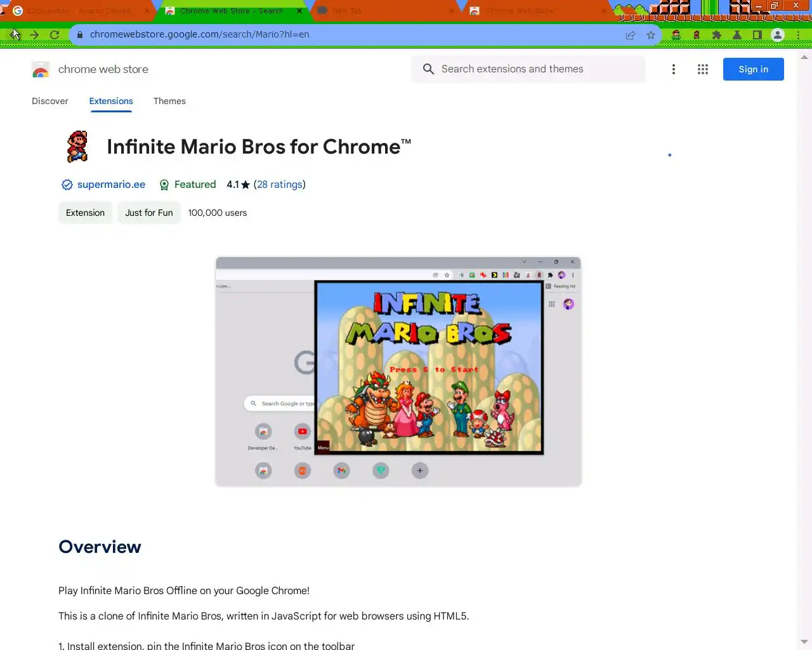Open the supermario.ee publisher link

pos(111,185)
